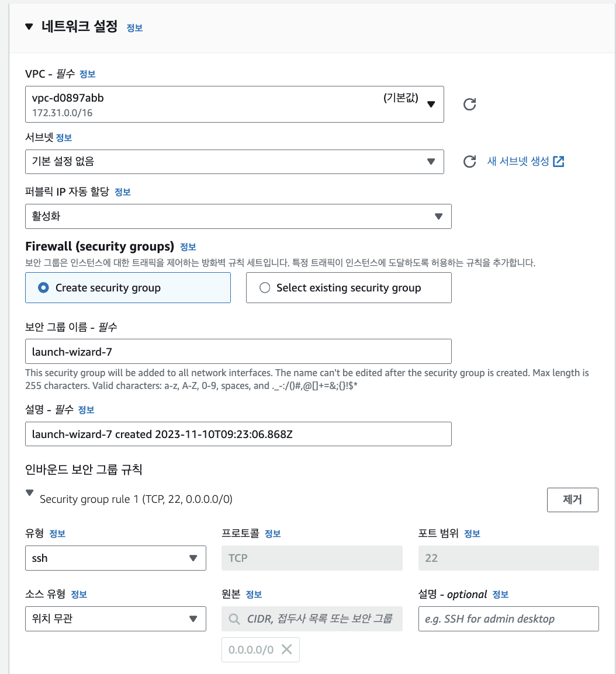Open the VPC vpc-d0897abb dropdown
This screenshot has height=674, width=616.
tap(234, 105)
